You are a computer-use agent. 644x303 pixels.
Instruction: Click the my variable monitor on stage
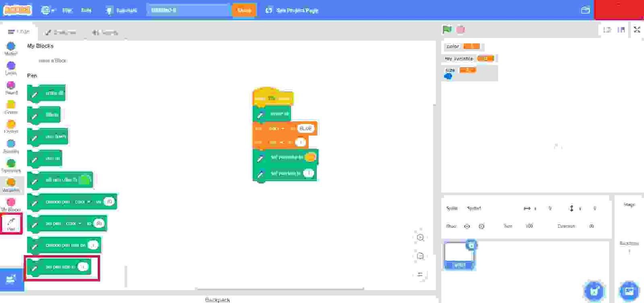pyautogui.click(x=470, y=58)
